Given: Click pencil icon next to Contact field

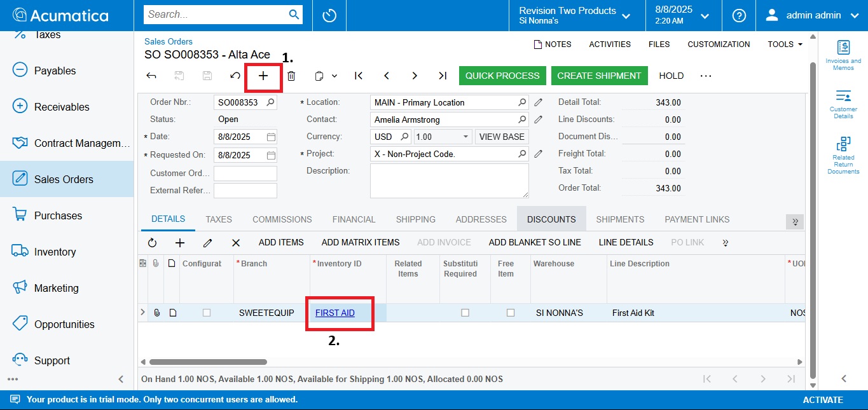Looking at the screenshot, I should pyautogui.click(x=538, y=120).
